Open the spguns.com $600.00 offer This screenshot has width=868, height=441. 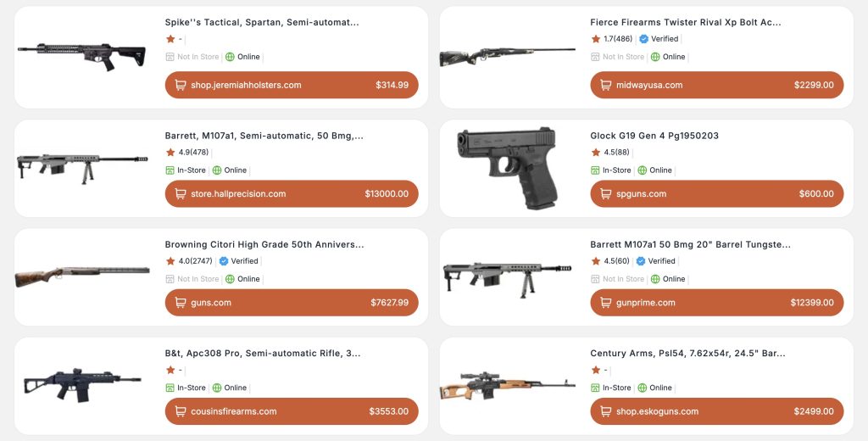tap(717, 193)
